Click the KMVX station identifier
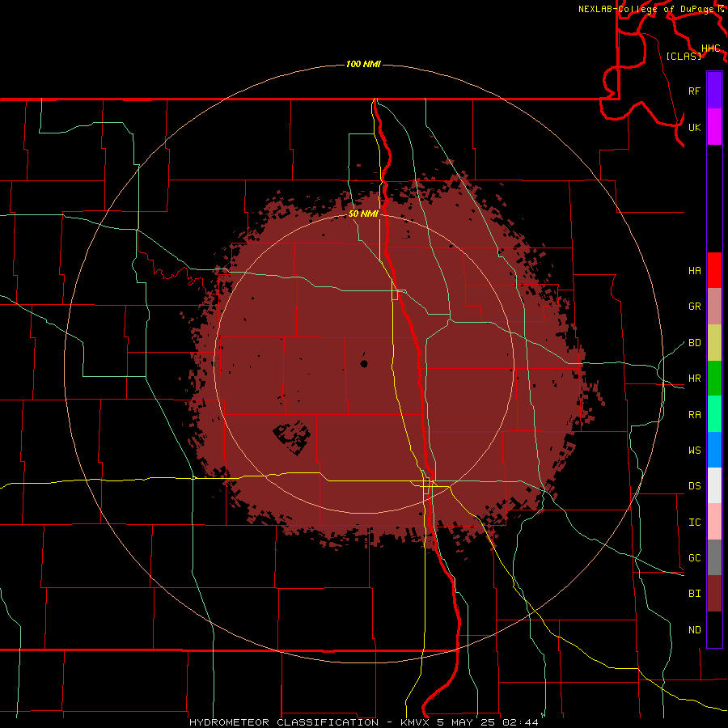The width and height of the screenshot is (728, 728). click(x=416, y=722)
